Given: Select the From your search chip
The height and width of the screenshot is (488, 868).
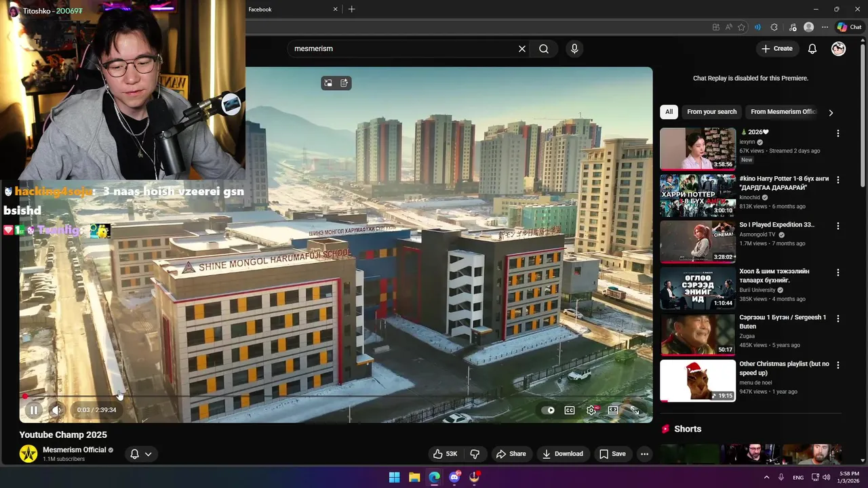Looking at the screenshot, I should point(711,112).
